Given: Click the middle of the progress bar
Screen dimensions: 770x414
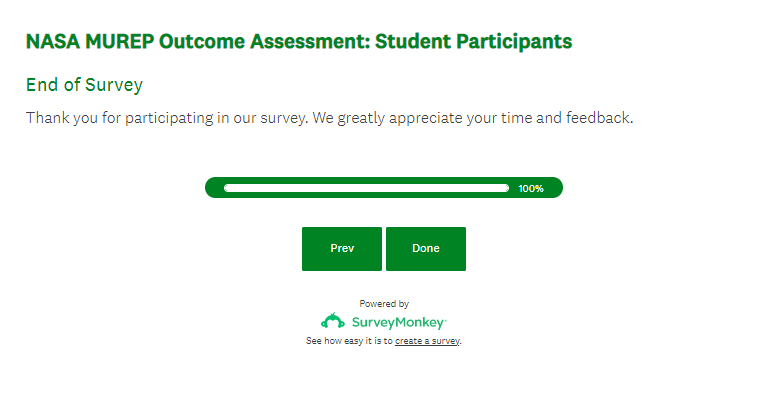Looking at the screenshot, I should click(384, 188).
